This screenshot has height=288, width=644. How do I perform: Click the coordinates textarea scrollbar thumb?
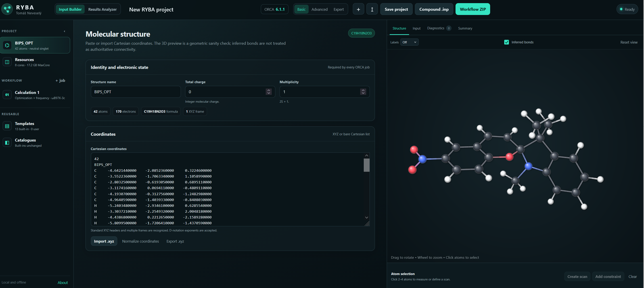click(366, 165)
